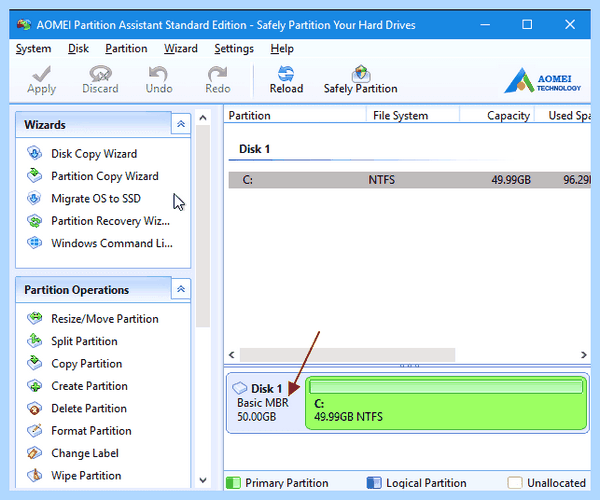The image size is (600, 500).
Task: Click the Basic MBR 50.00GB disk label
Action: tap(263, 410)
